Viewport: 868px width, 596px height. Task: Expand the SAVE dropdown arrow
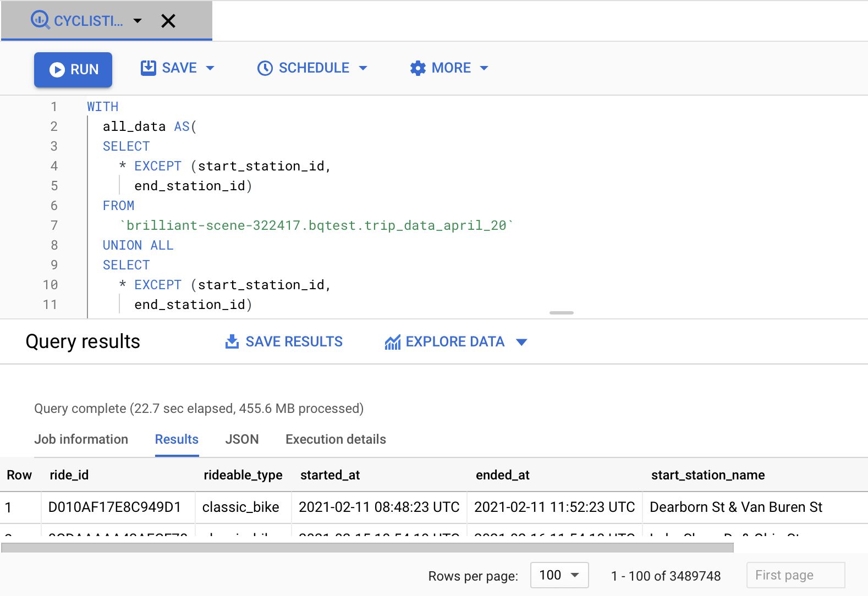tap(210, 68)
